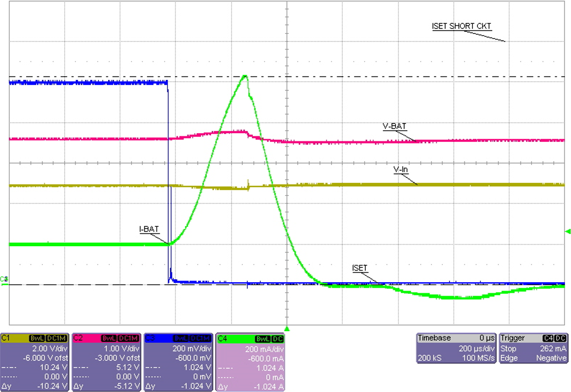Toggle the Stop acquisition state
This screenshot has width=571, height=392.
coord(508,349)
